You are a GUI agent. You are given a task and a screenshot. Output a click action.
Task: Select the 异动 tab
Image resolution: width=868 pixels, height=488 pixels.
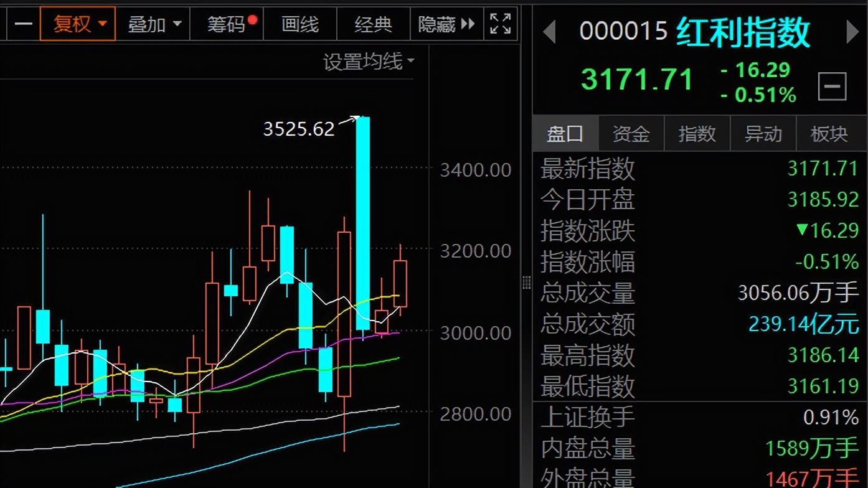click(763, 134)
